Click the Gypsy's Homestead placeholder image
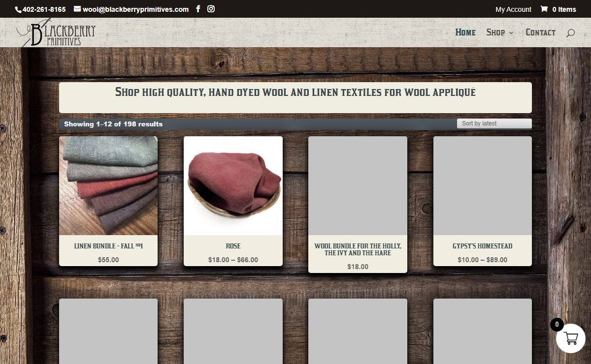This screenshot has height=364, width=591. tap(483, 185)
